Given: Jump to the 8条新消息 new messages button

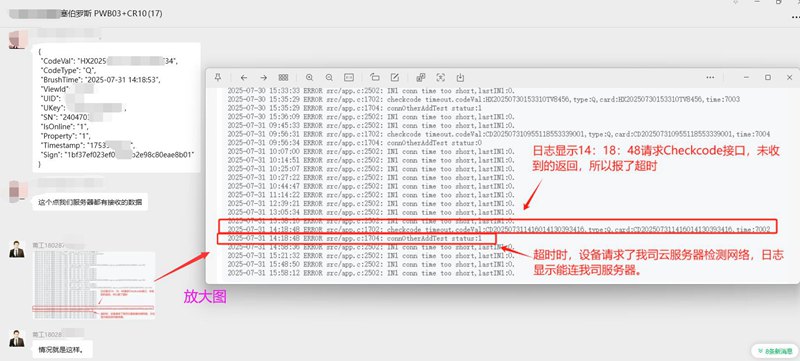Looking at the screenshot, I should tap(774, 351).
